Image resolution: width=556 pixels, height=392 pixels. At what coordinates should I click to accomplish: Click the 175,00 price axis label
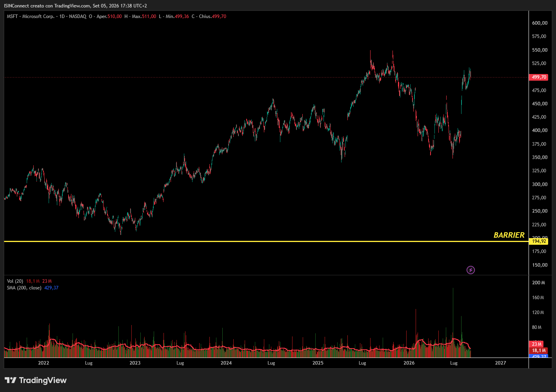(x=539, y=251)
